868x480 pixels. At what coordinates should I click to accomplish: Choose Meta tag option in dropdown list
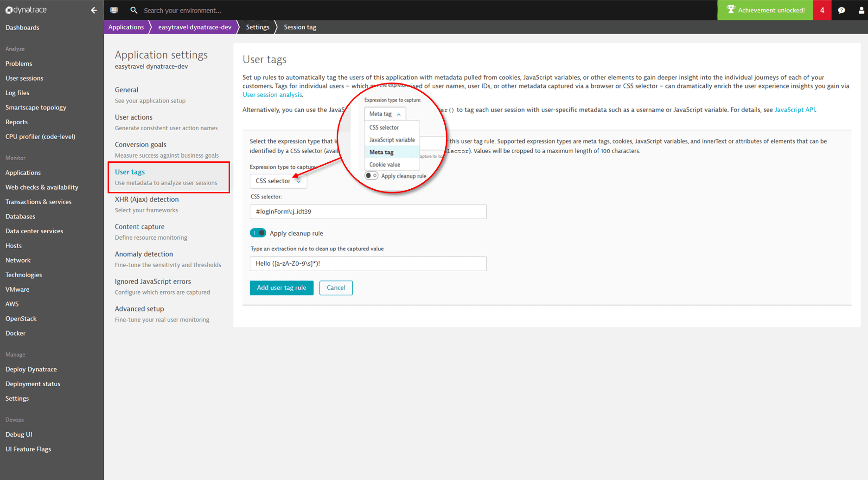[392, 152]
